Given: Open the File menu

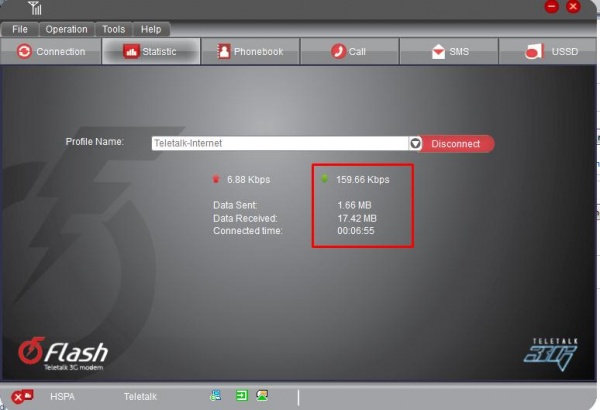Looking at the screenshot, I should click(x=20, y=29).
